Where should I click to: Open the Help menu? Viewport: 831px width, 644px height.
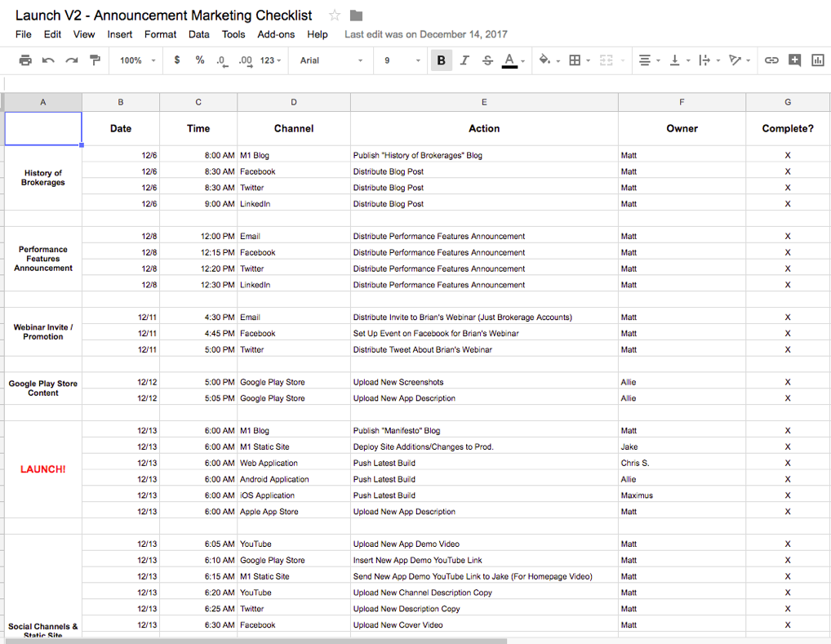(x=317, y=34)
